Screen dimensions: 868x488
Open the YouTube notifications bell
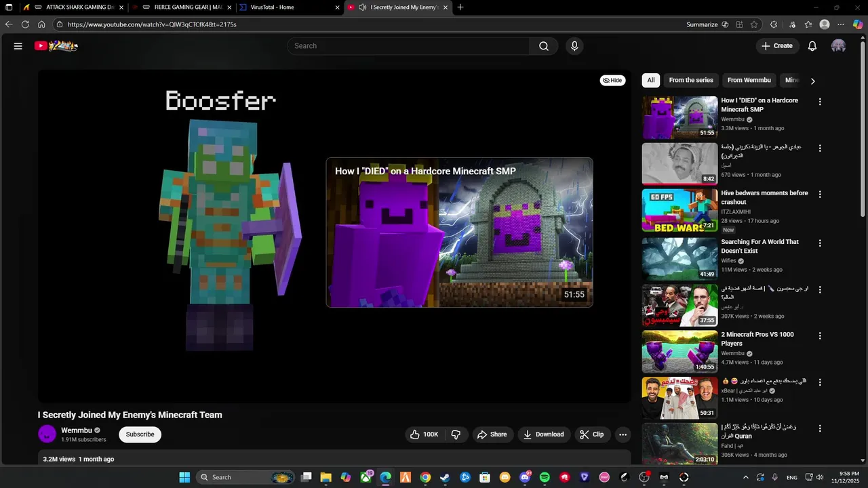pos(812,46)
